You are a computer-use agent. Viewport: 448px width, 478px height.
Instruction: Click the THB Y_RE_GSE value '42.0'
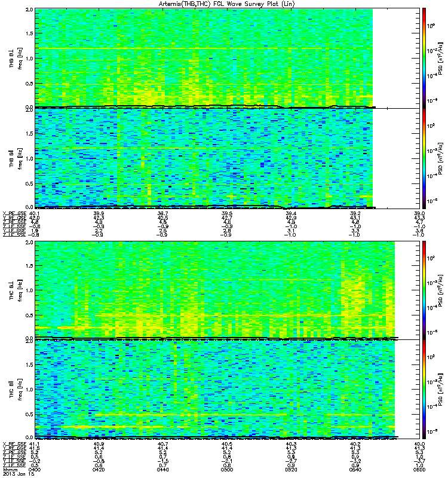click(35, 217)
